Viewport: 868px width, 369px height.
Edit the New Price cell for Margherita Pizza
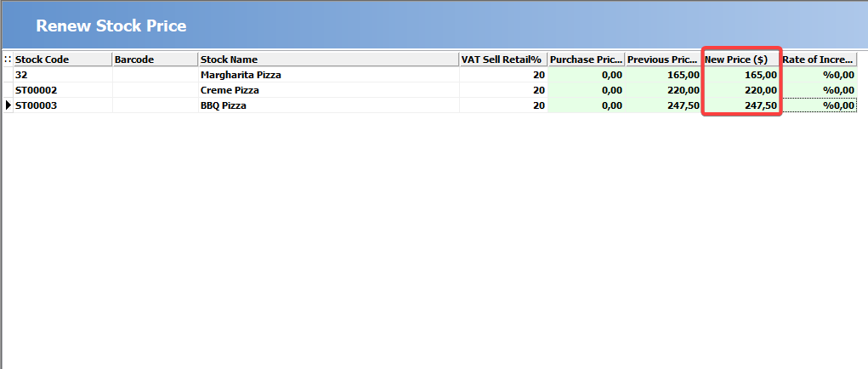[x=741, y=75]
